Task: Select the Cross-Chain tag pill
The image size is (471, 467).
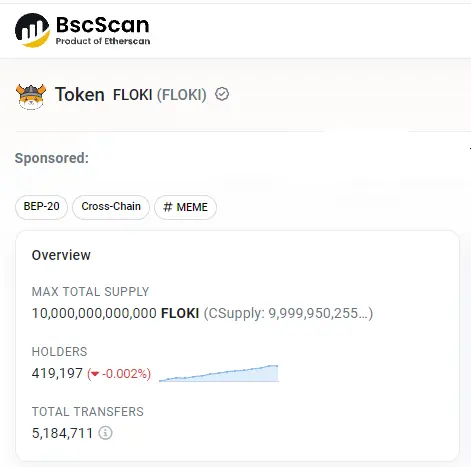Action: [111, 207]
